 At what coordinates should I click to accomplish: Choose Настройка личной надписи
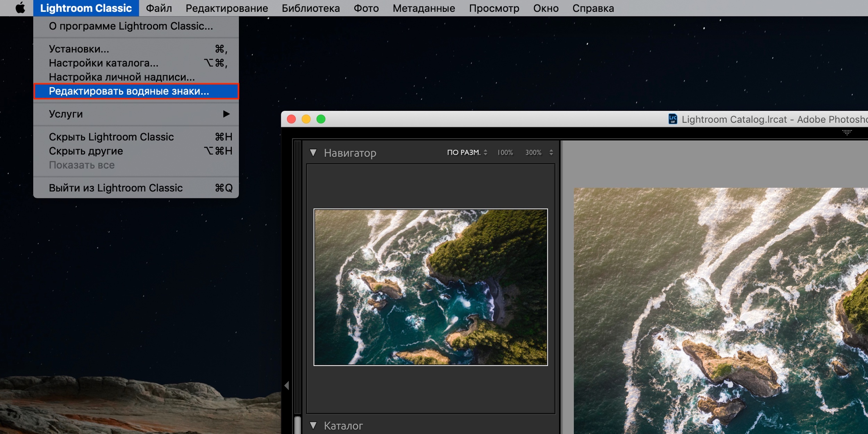point(136,77)
